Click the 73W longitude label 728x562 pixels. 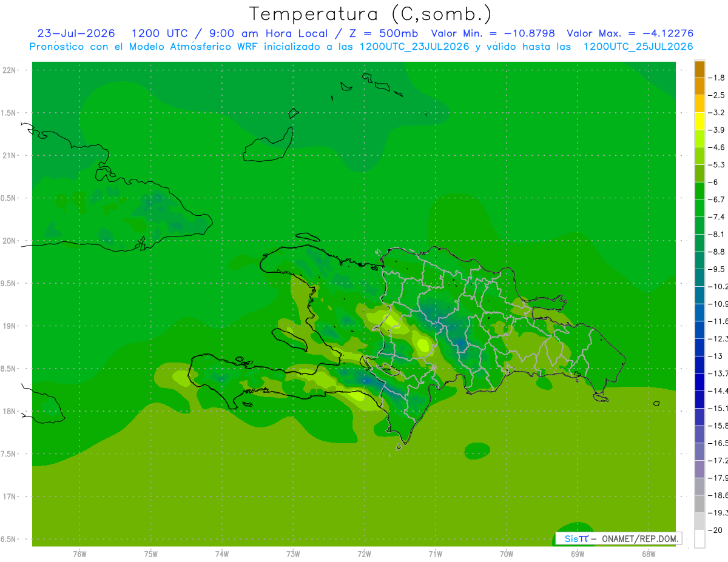(x=293, y=554)
